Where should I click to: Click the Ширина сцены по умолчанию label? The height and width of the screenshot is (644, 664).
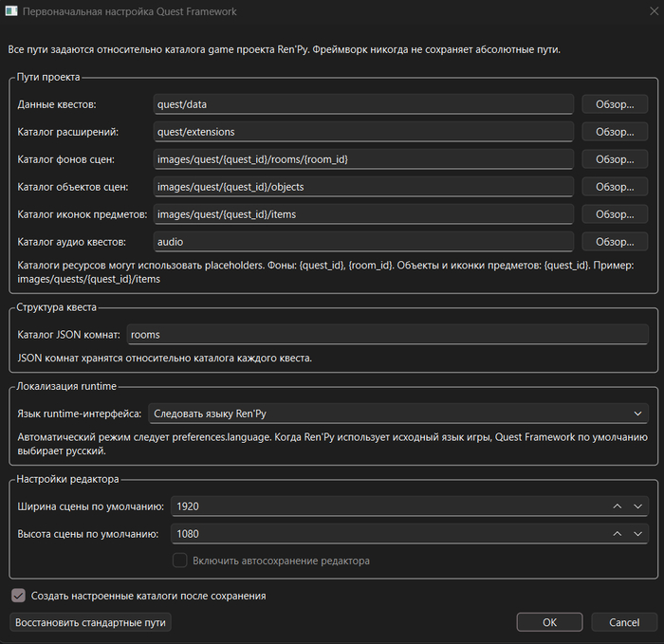coord(90,506)
